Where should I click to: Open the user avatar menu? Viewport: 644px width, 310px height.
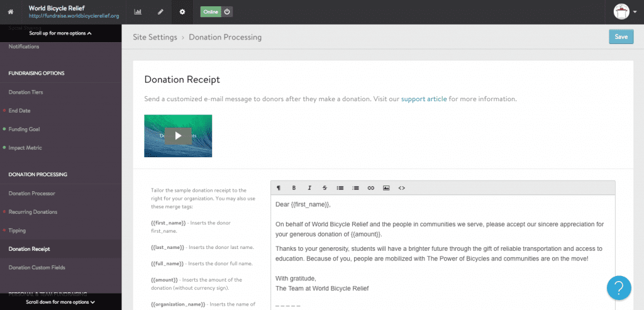point(625,11)
